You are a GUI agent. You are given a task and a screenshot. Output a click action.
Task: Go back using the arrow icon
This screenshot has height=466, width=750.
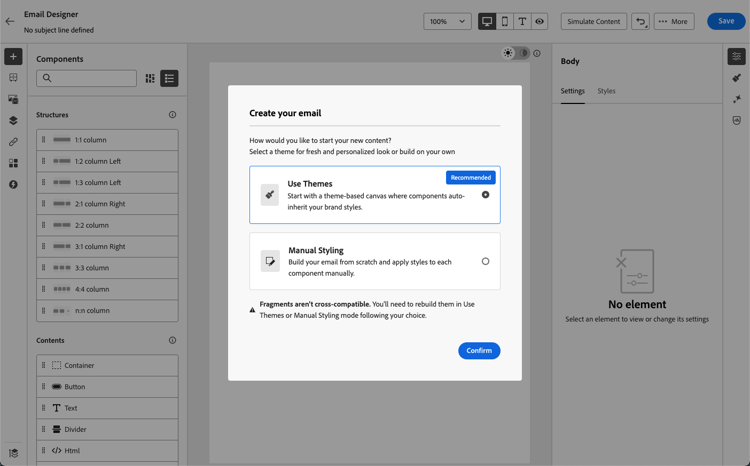pyautogui.click(x=10, y=21)
